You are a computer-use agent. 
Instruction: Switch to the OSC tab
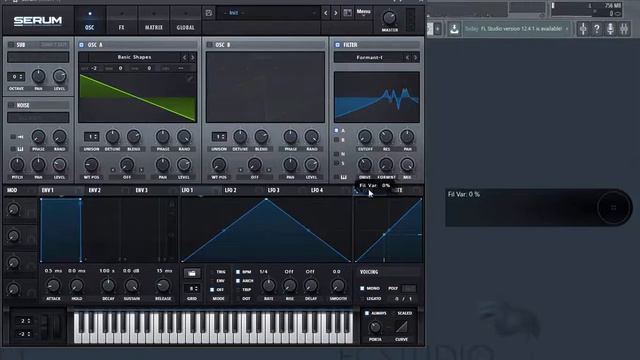(x=89, y=20)
